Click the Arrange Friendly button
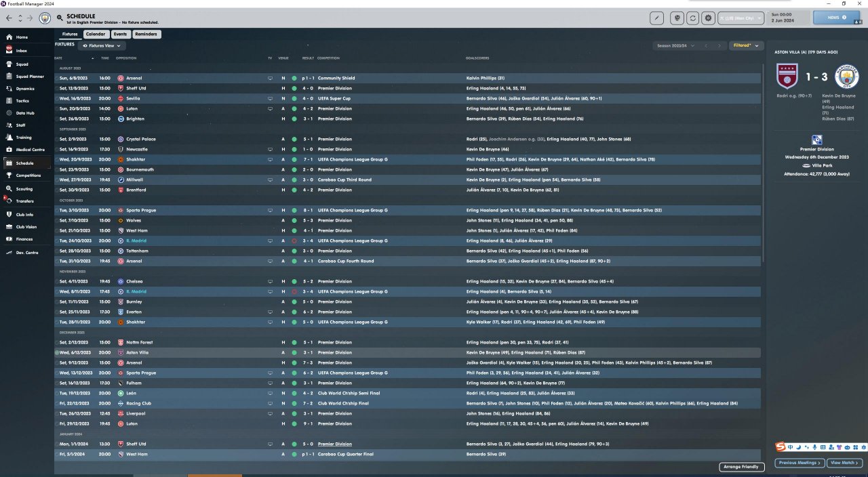 click(x=742, y=467)
